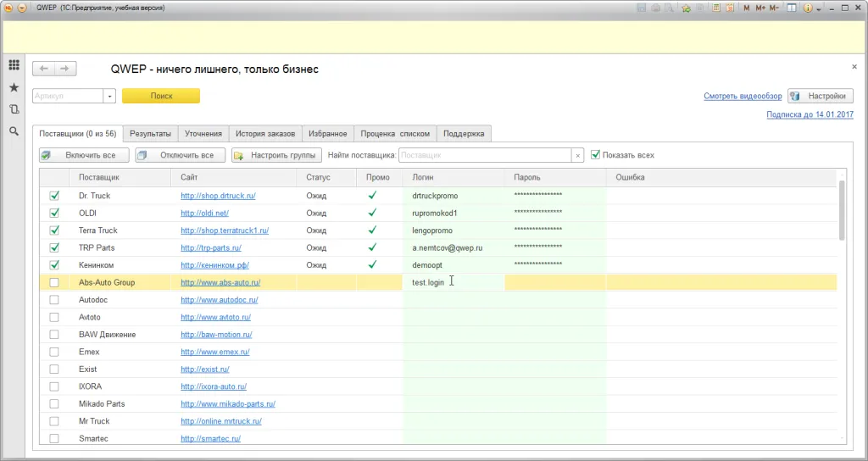Switch to Результаты tab
Image resolution: width=868 pixels, height=461 pixels.
pos(151,133)
